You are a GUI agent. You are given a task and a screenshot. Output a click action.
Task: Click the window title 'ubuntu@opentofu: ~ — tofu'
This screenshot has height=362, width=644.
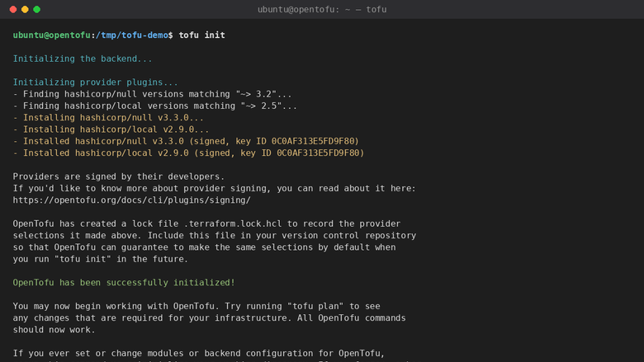[322, 9]
